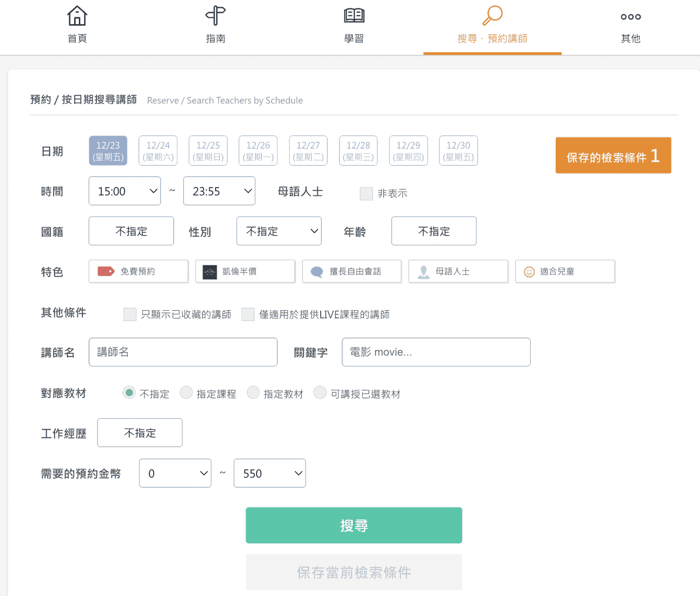The height and width of the screenshot is (596, 700).
Task: Select date 12/26 (星期一)
Action: [x=258, y=151]
